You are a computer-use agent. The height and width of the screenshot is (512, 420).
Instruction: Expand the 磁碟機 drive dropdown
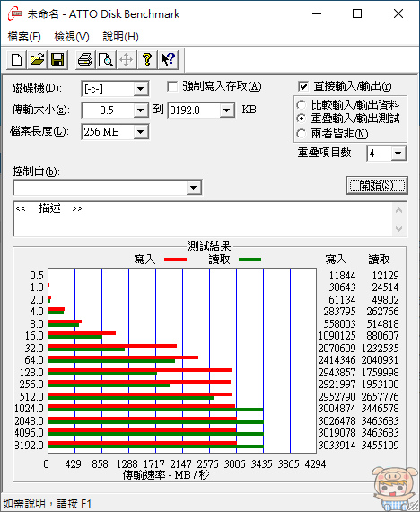click(141, 89)
